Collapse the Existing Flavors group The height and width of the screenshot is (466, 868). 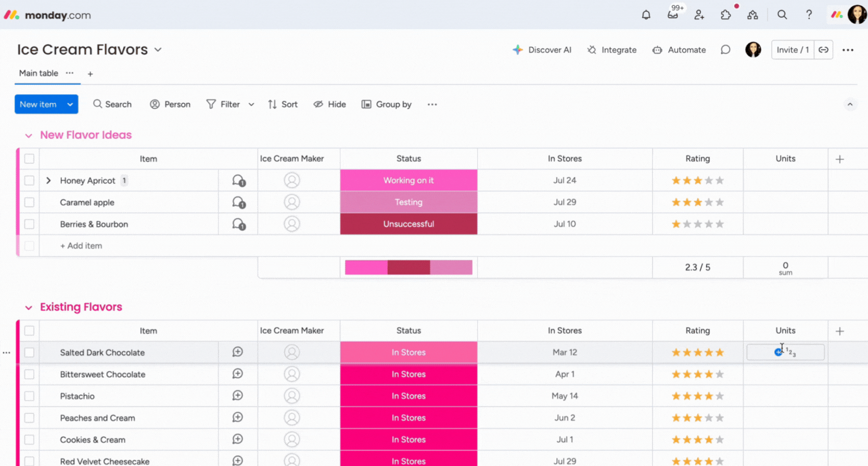[29, 307]
